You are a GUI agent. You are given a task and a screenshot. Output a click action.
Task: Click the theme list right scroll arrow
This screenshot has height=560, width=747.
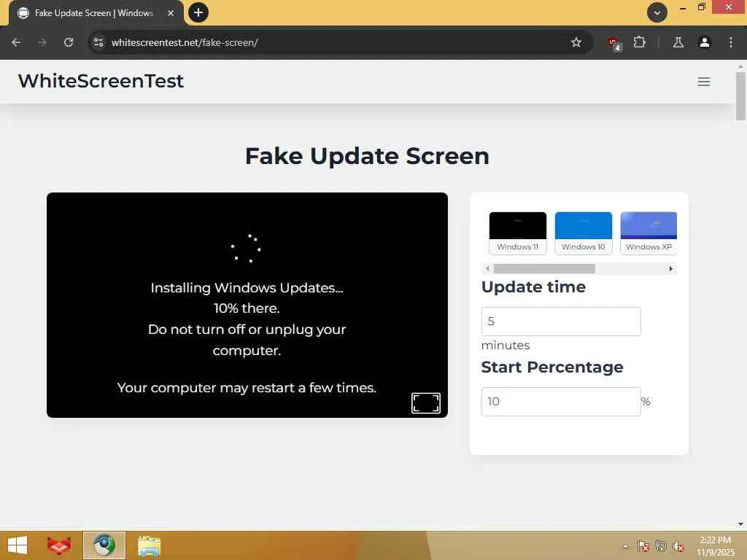click(x=671, y=269)
